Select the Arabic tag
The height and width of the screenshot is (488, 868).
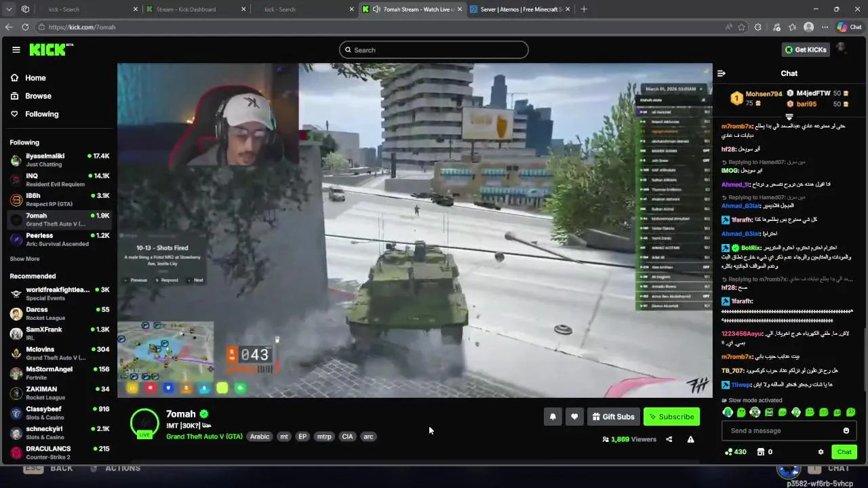[260, 436]
